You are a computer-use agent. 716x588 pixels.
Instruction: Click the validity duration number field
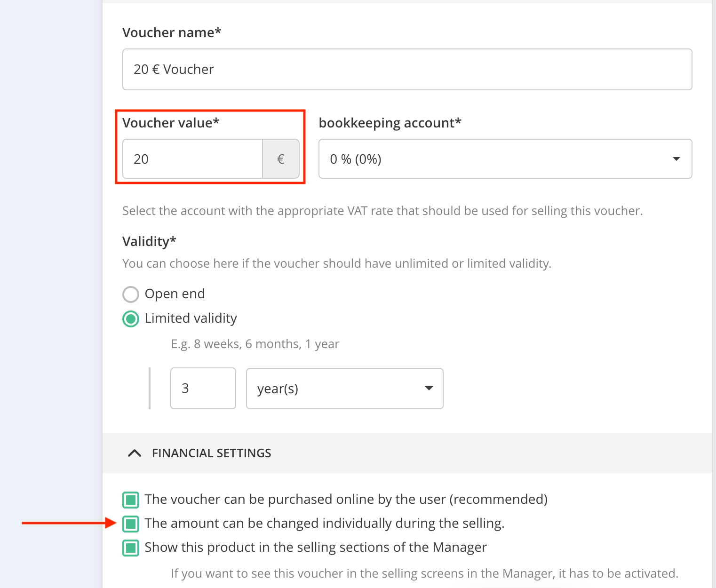click(x=203, y=389)
